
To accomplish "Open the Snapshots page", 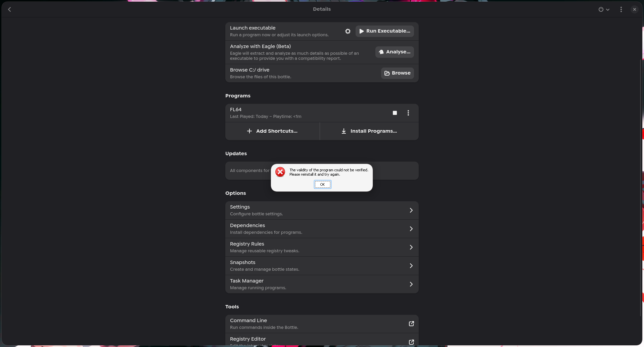I will (322, 266).
